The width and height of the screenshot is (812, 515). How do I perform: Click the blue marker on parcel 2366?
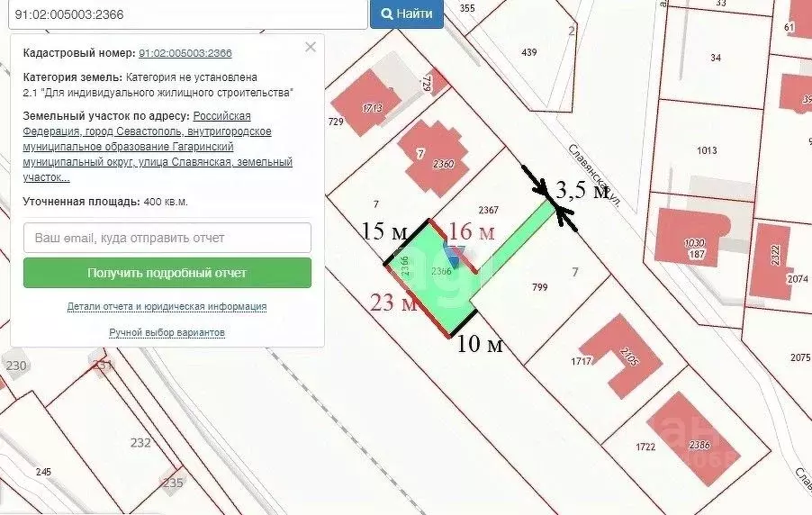[x=456, y=258]
